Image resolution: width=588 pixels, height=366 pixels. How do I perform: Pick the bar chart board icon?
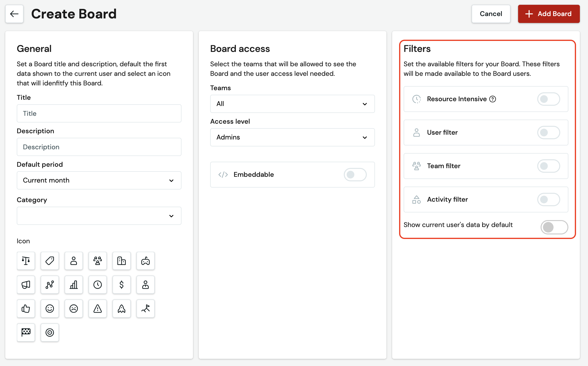point(74,285)
